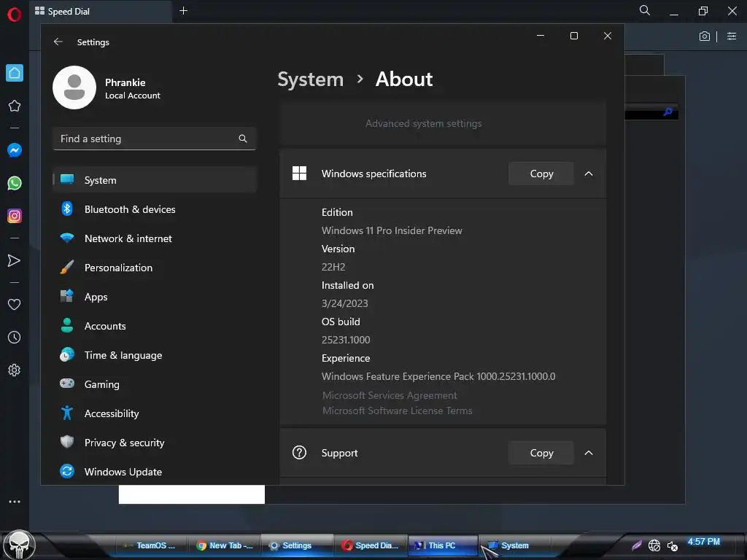
Task: Open network globe icon in system tray
Action: point(654,545)
